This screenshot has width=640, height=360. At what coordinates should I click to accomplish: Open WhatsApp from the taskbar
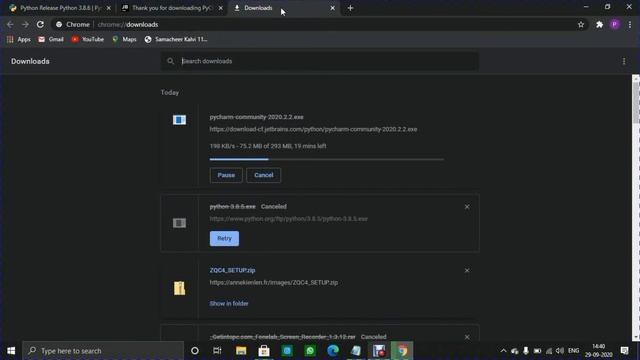click(310, 351)
